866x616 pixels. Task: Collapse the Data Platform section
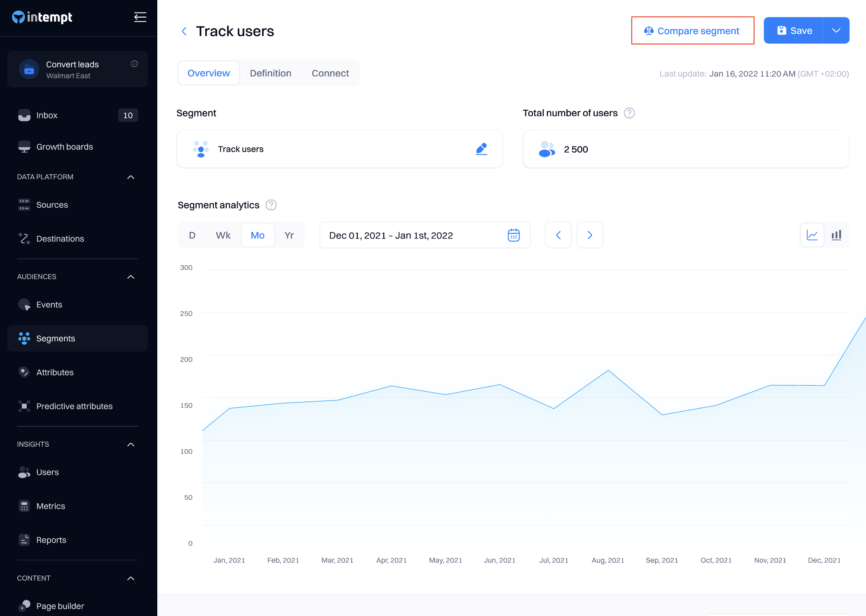(x=131, y=177)
